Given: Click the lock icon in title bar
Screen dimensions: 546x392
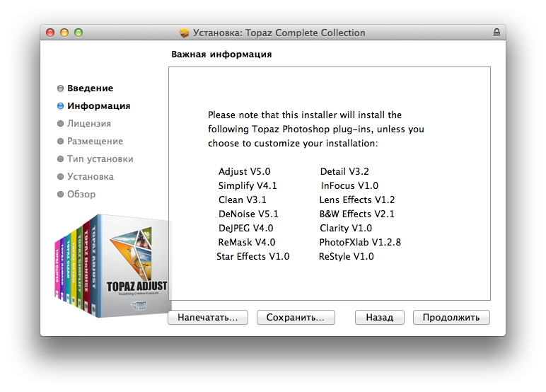Looking at the screenshot, I should tap(496, 33).
